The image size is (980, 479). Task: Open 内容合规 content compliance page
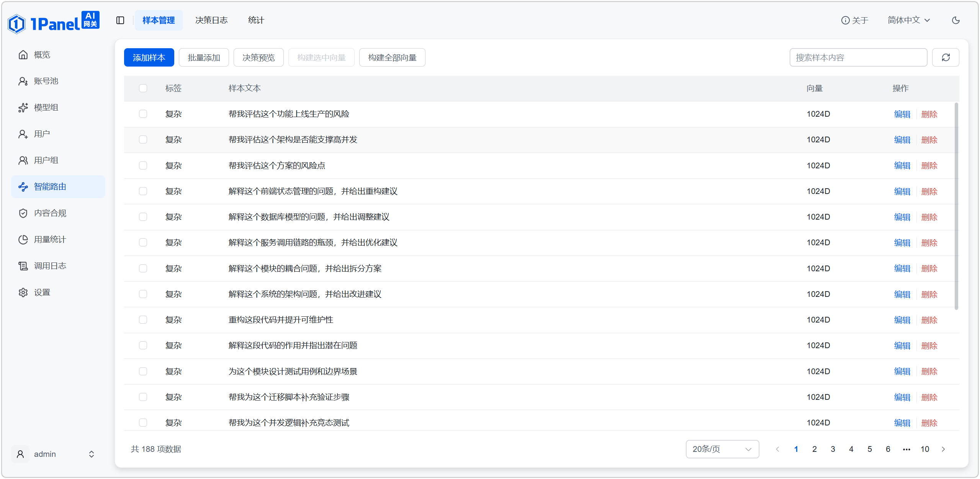(x=58, y=213)
